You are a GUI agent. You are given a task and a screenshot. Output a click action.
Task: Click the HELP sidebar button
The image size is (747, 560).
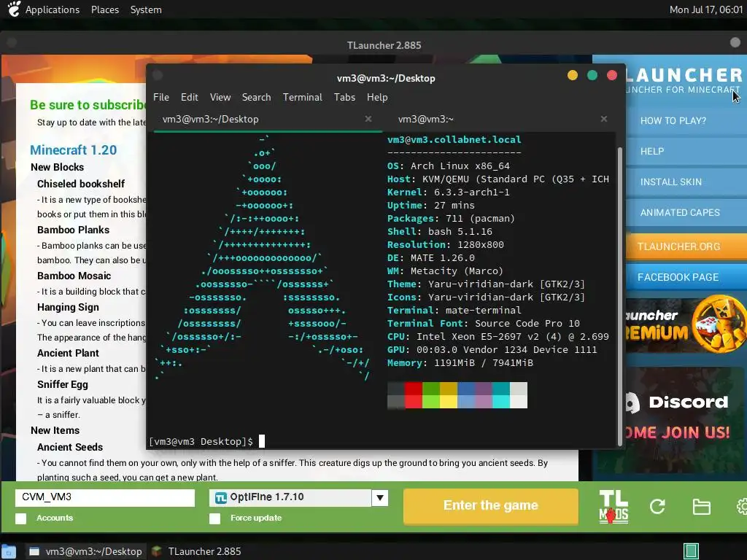point(686,151)
